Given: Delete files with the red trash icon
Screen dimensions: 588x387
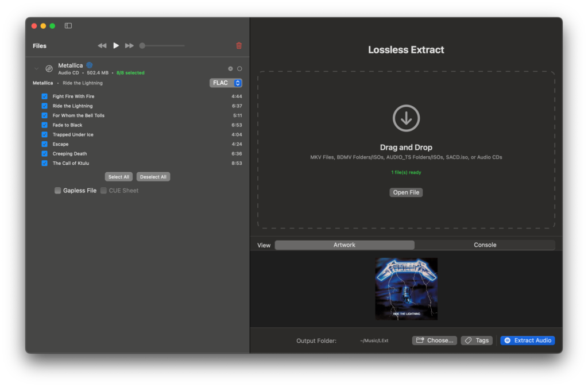Looking at the screenshot, I should pos(239,46).
